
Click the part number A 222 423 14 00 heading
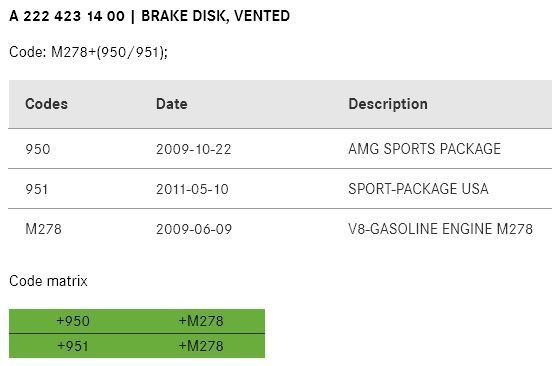click(67, 16)
